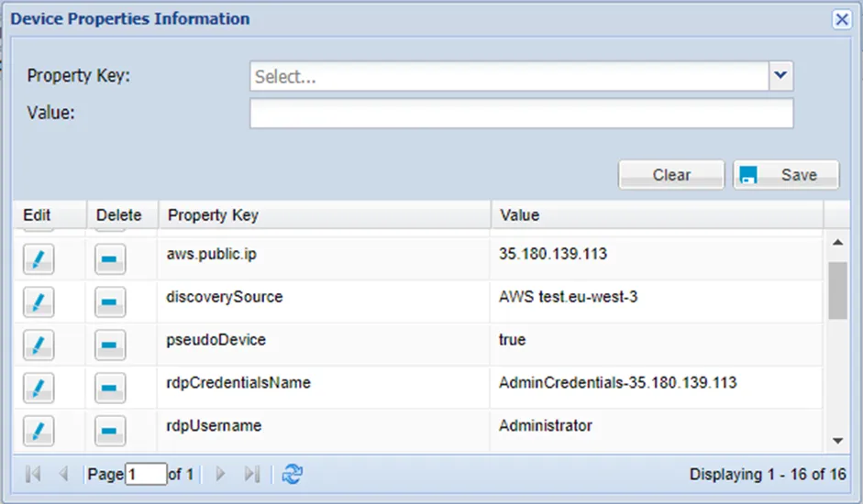Edit the aws.public.ip property

(x=39, y=258)
